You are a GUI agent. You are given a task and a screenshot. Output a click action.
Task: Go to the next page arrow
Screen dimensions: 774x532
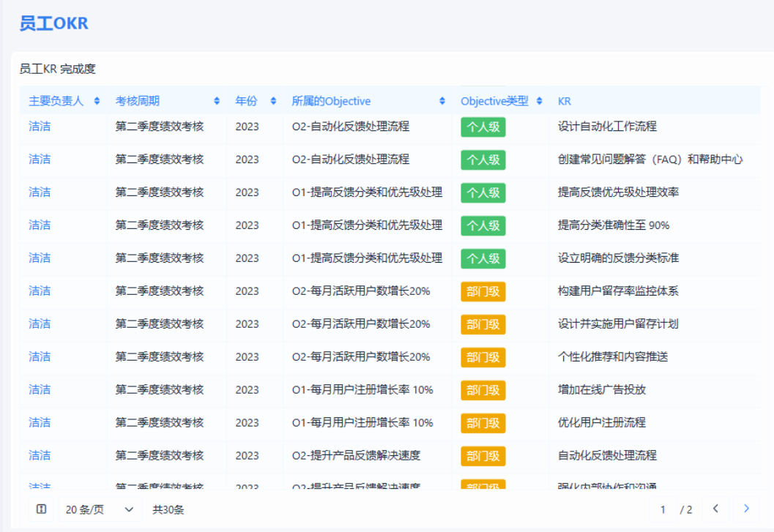(746, 509)
